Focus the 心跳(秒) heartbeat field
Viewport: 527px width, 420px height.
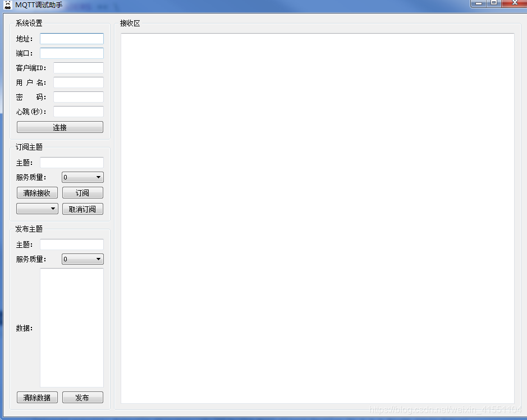[79, 112]
